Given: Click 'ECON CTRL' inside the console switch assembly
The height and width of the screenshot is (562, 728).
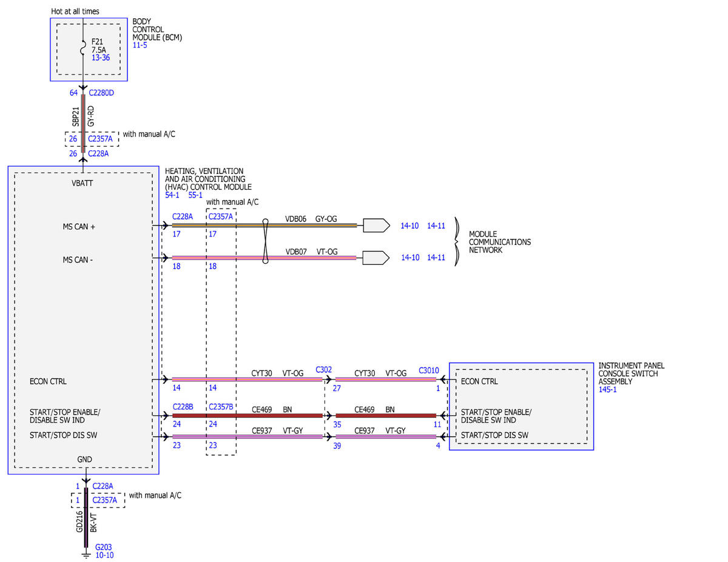Looking at the screenshot, I should coord(479,382).
